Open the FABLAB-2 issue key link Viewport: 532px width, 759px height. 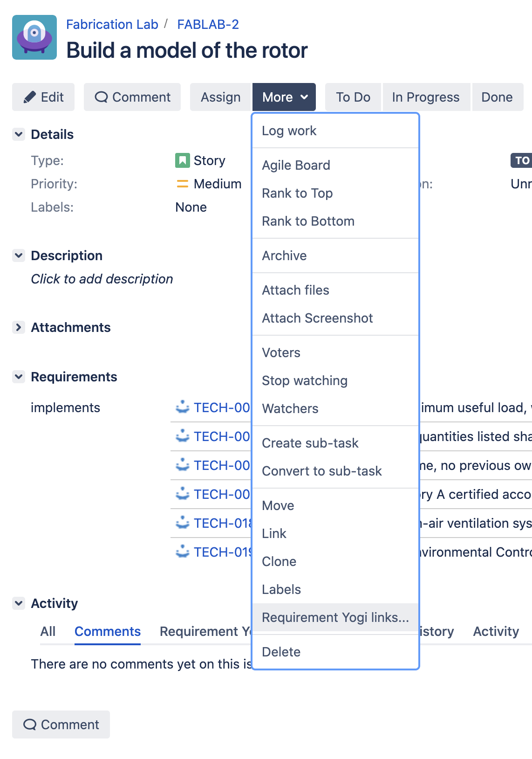208,24
